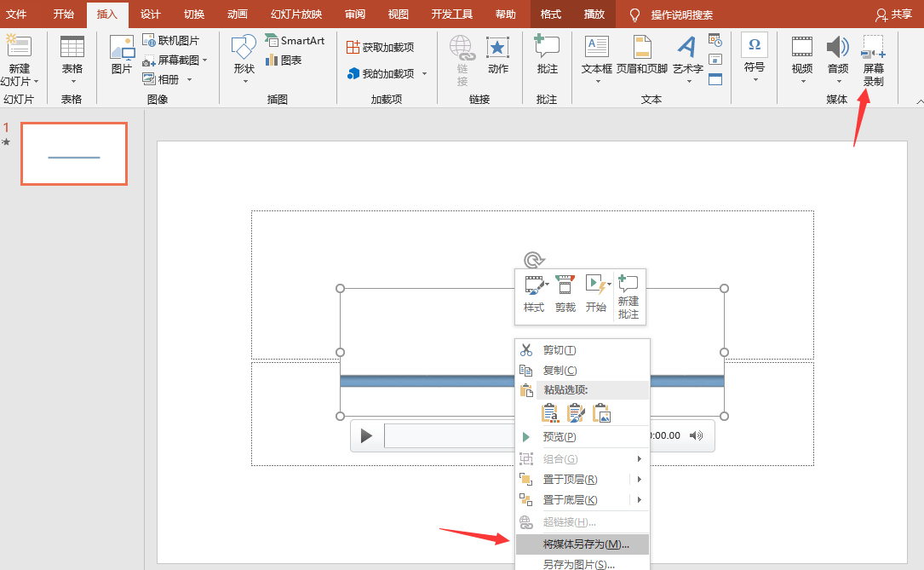Click the 剪裁 trim icon in mini toolbar
Image resolution: width=924 pixels, height=570 pixels.
tap(565, 285)
